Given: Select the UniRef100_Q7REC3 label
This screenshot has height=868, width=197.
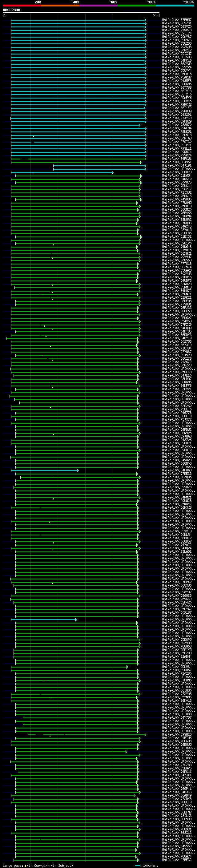Looking at the screenshot, I should pos(177,474).
